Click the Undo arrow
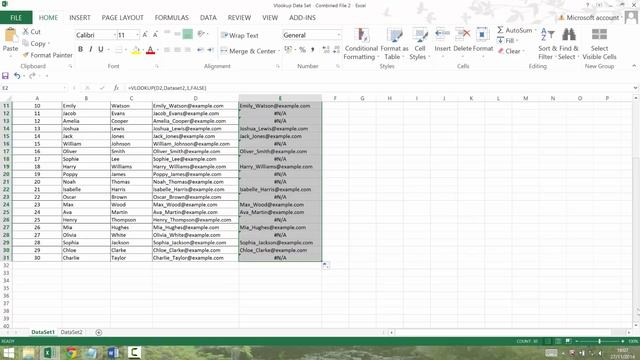This screenshot has height=360, width=640. point(17,76)
